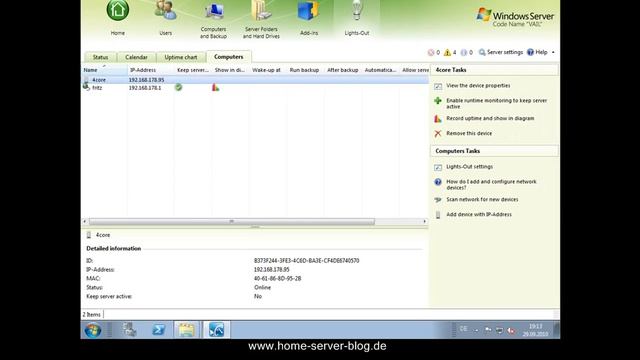This screenshot has height=360, width=640.
Task: Click Remove this device
Action: click(x=469, y=133)
